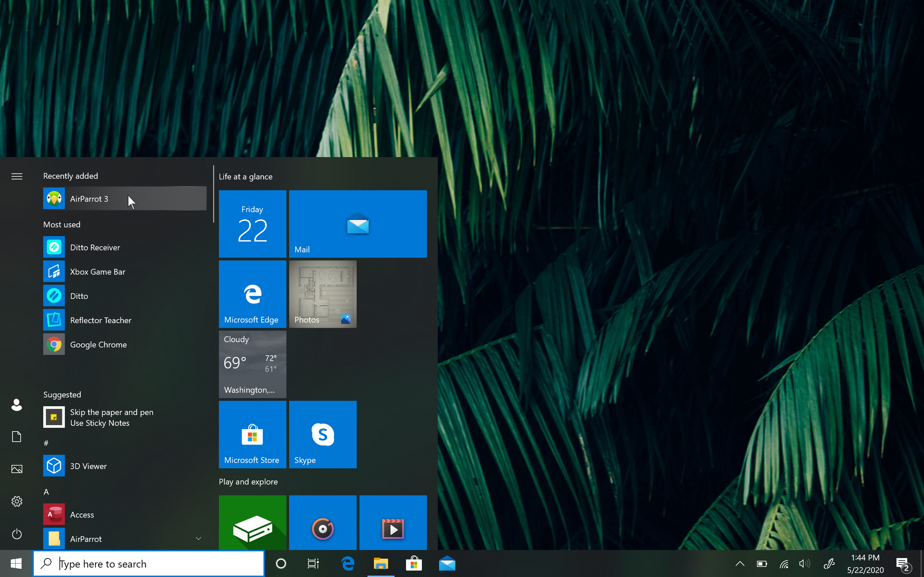Open Photos app tile
The image size is (924, 577).
[x=323, y=294]
